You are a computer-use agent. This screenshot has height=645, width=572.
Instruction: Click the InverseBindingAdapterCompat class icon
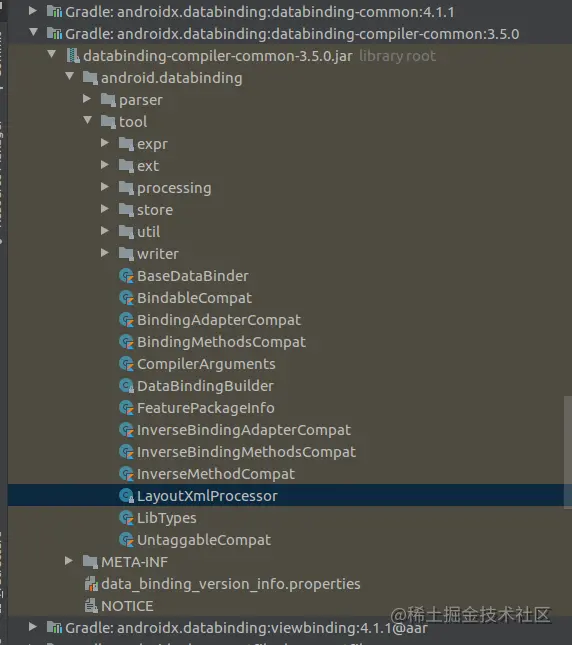tap(126, 430)
